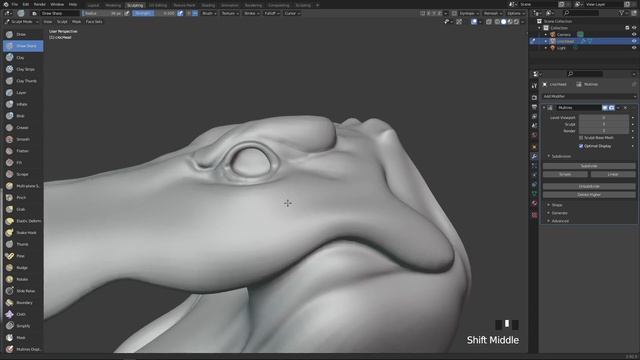Click the Subdivide button
This screenshot has width=640, height=360.
coord(589,166)
